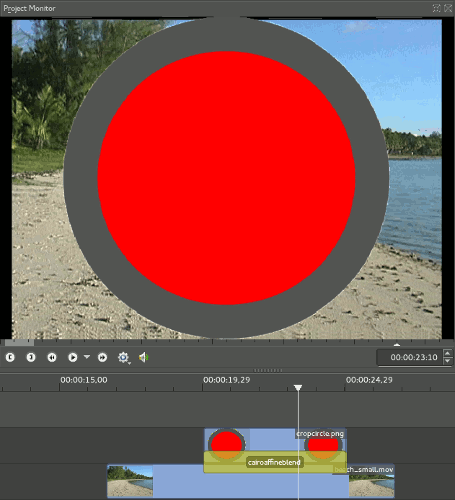The height and width of the screenshot is (500, 455).
Task: Click the fast forward button
Action: click(x=102, y=357)
